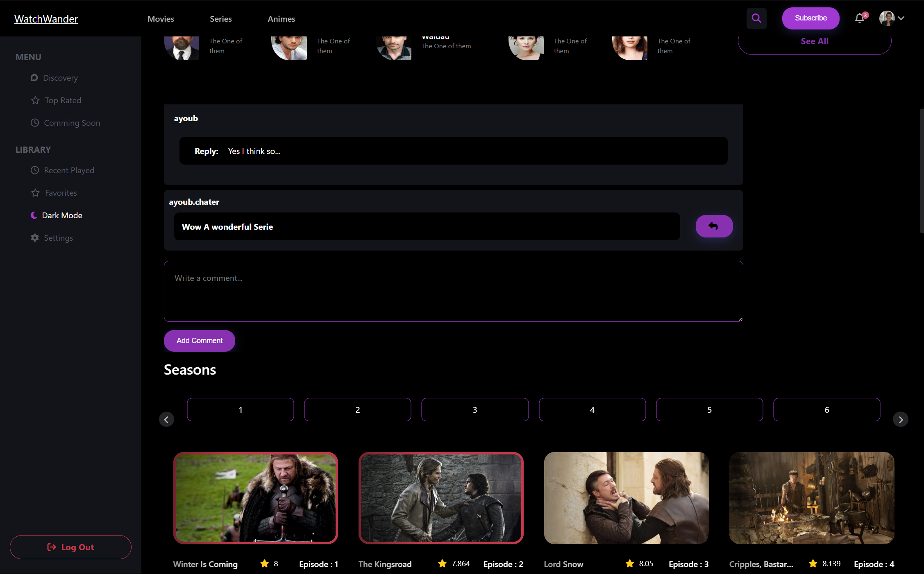
Task: Expand the profile dropdown chevron
Action: pos(901,18)
